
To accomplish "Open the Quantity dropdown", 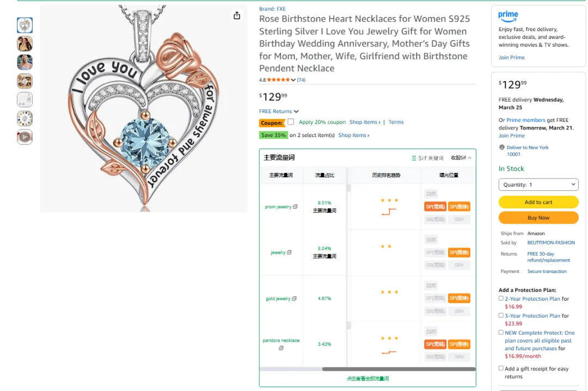I will click(538, 185).
